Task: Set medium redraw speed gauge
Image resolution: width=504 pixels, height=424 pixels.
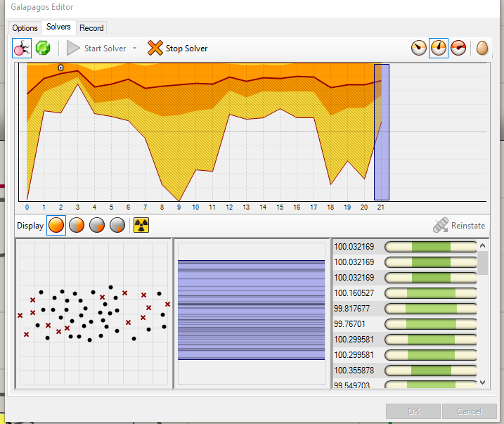Action: (439, 49)
